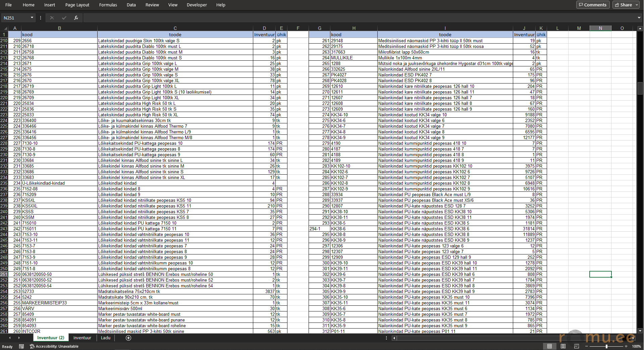Open the Accessibility: Unavailable status indicator

point(54,346)
